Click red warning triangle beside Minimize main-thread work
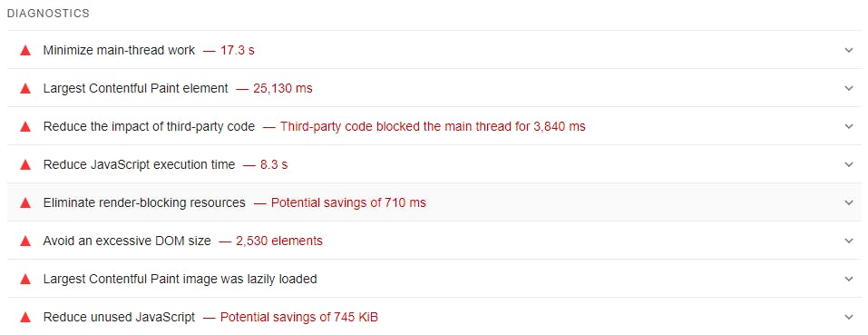Screen dimensions: 868x335 [24, 51]
